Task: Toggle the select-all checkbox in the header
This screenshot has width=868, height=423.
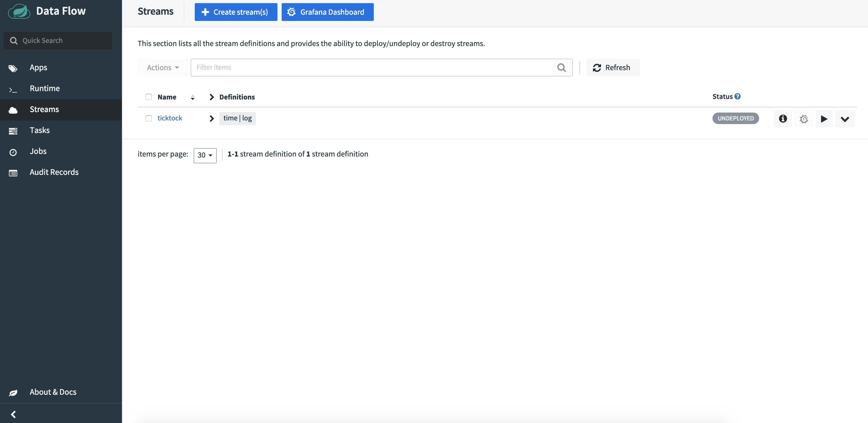Action: coord(149,97)
